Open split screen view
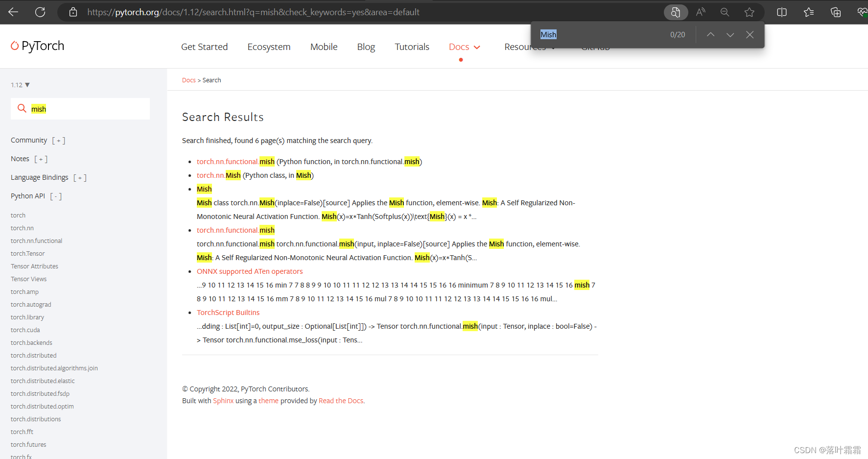868x459 pixels. (781, 12)
